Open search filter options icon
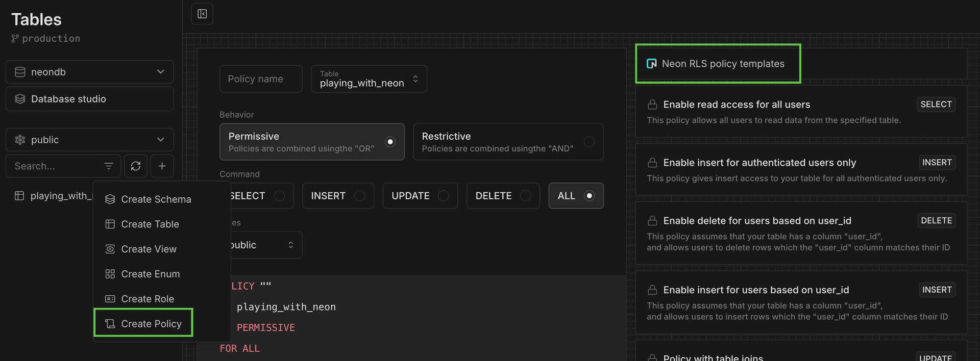This screenshot has height=361, width=980. 108,166
